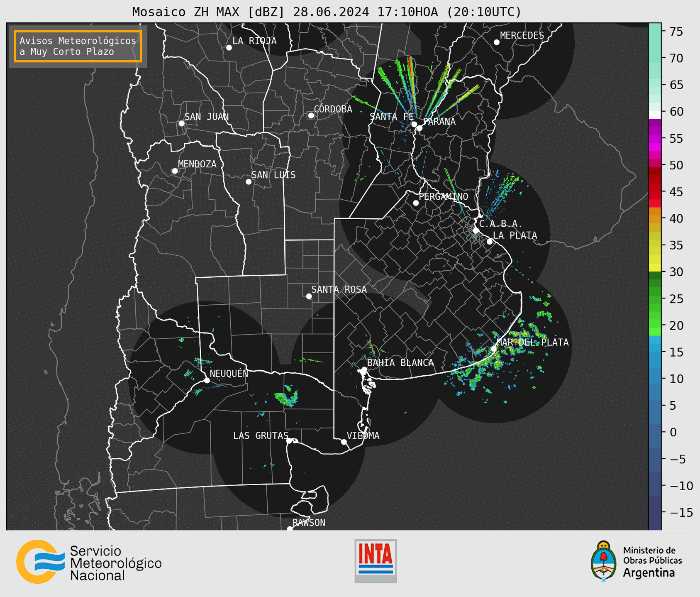The width and height of the screenshot is (700, 597).
Task: Click the Las Grutas marker dot
Action: 289,441
